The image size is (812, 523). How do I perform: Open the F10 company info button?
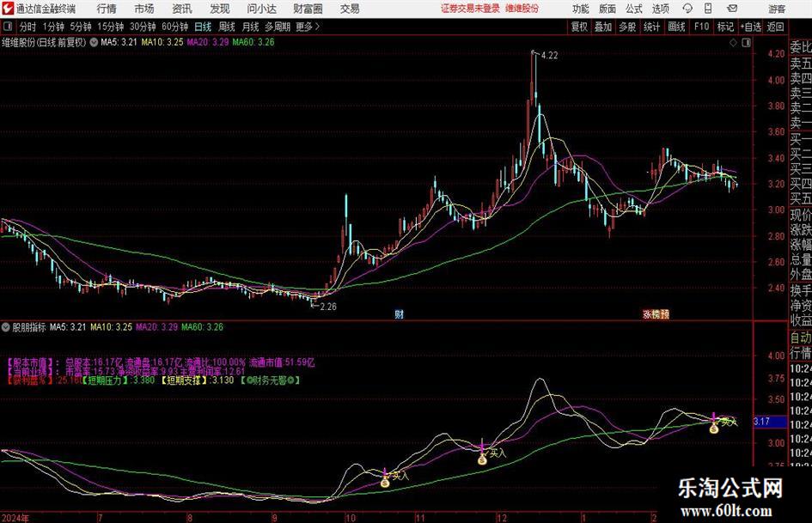click(x=702, y=27)
